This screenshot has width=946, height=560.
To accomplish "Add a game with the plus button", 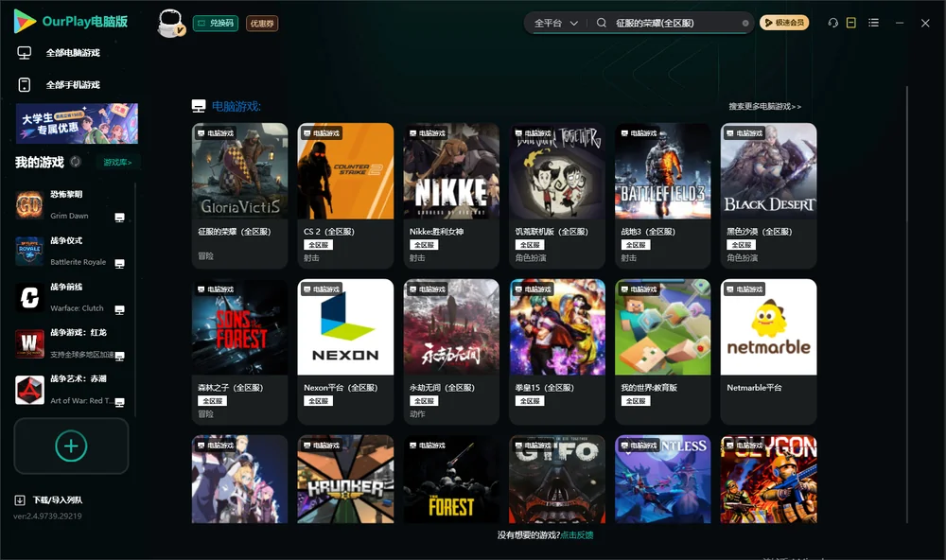I will tap(71, 446).
